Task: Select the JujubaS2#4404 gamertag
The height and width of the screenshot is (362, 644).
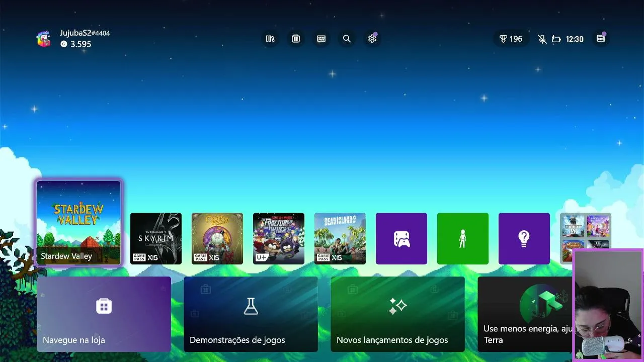Action: click(x=85, y=33)
